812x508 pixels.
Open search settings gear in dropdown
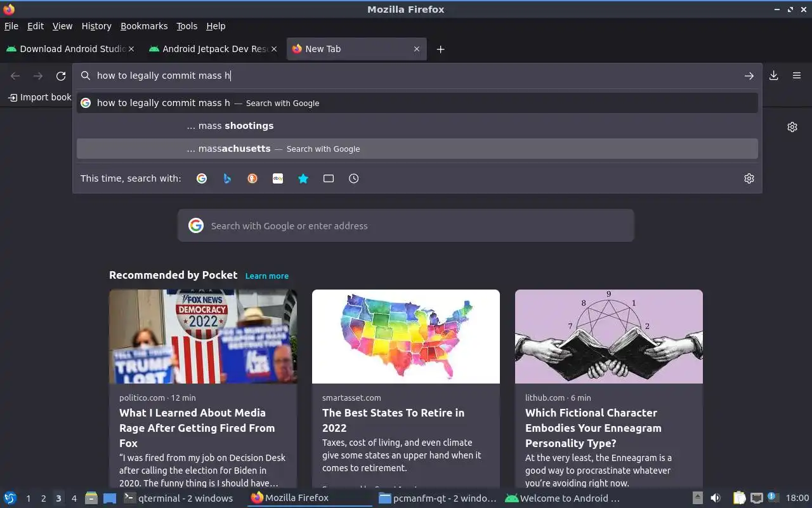pos(749,178)
